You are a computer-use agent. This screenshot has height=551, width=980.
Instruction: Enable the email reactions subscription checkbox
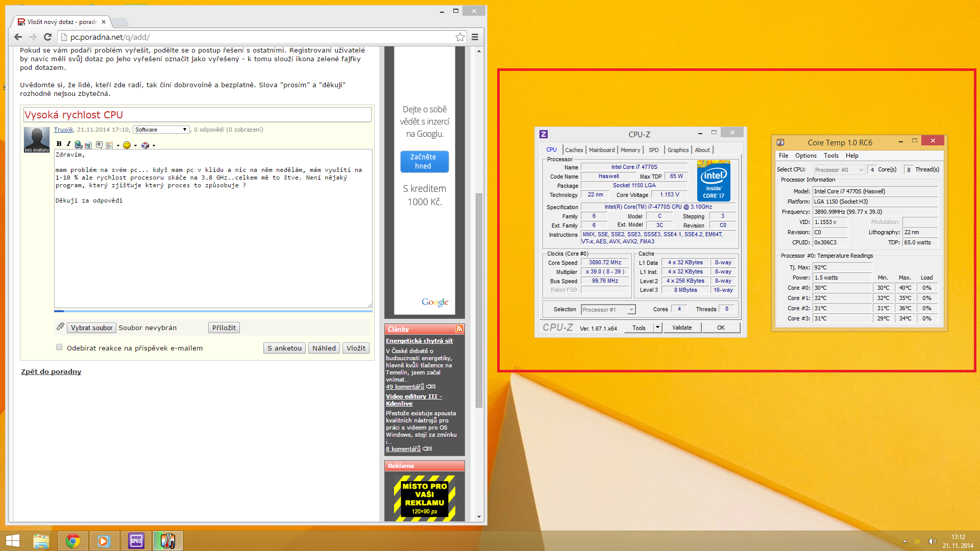(x=59, y=347)
